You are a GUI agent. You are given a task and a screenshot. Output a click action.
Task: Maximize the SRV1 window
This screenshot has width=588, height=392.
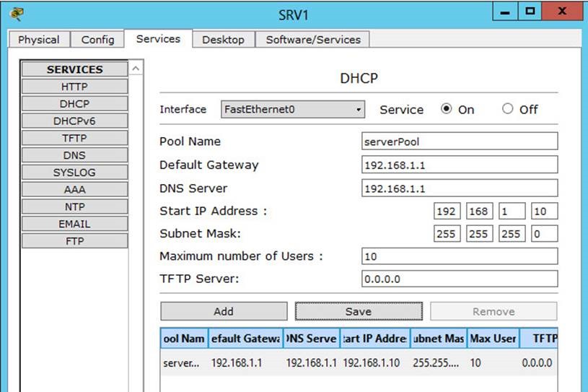(x=530, y=12)
